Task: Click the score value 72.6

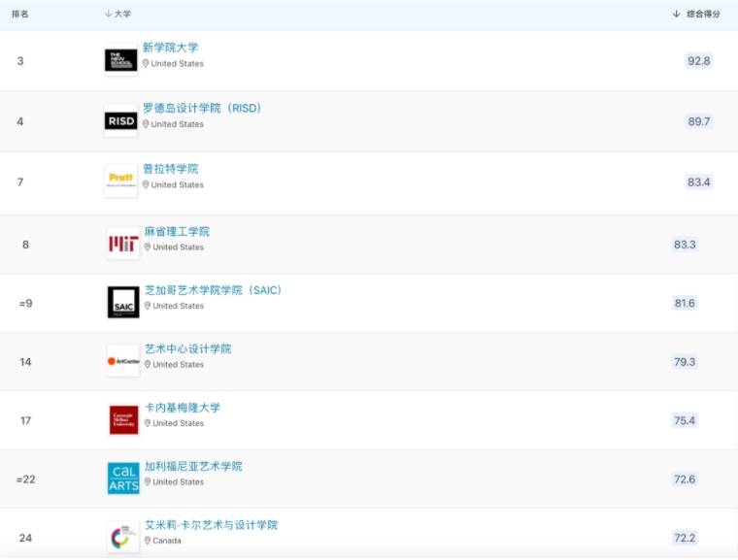Action: pos(685,479)
